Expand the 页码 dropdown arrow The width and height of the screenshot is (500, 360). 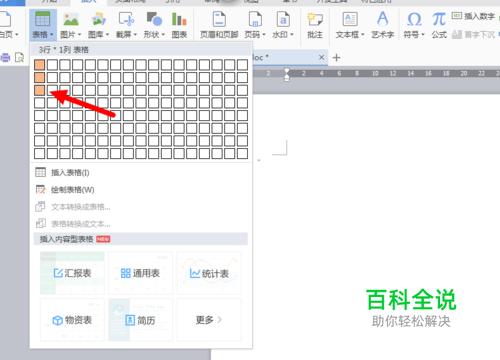point(264,34)
